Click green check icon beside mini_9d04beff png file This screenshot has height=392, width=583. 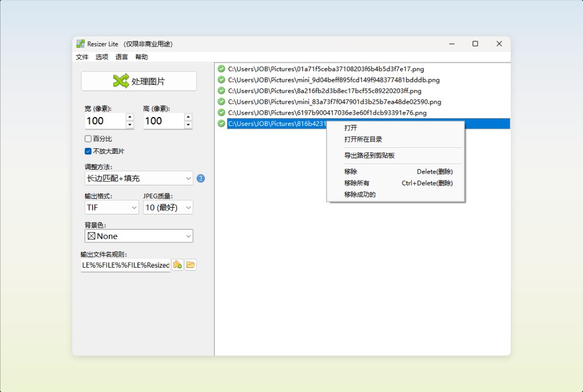(x=221, y=80)
